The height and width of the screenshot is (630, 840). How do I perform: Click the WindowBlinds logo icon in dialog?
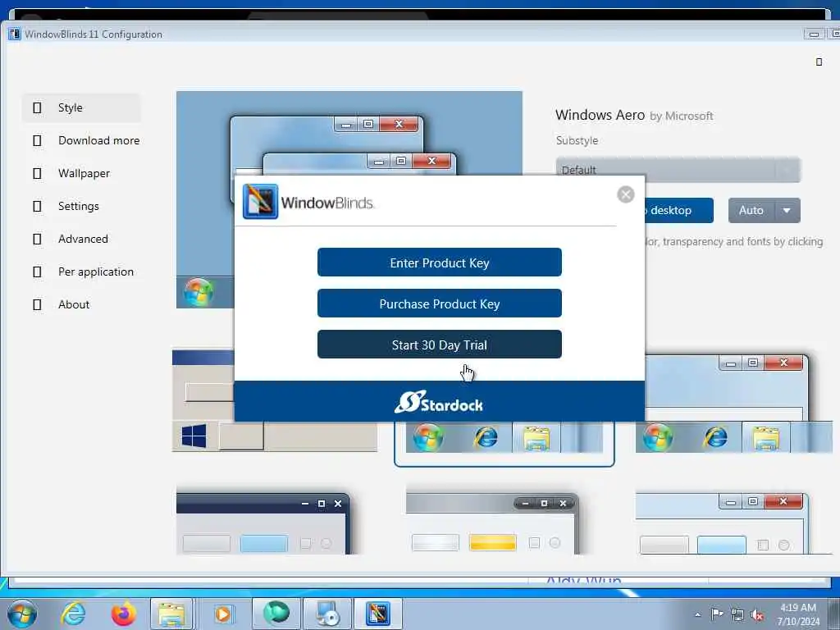pos(260,202)
